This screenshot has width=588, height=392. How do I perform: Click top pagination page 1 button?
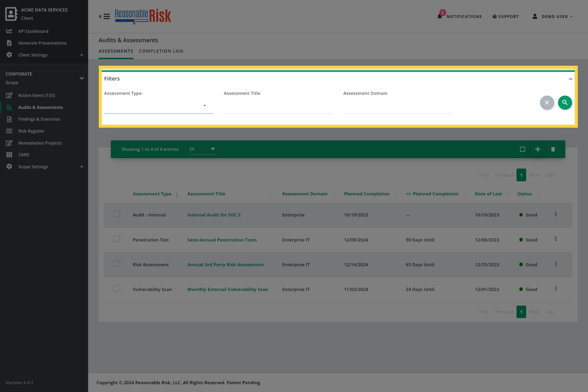[x=521, y=175]
